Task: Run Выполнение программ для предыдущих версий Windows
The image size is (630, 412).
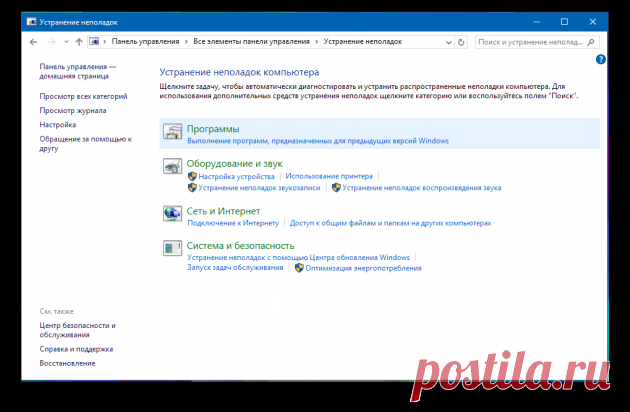Action: [x=318, y=141]
